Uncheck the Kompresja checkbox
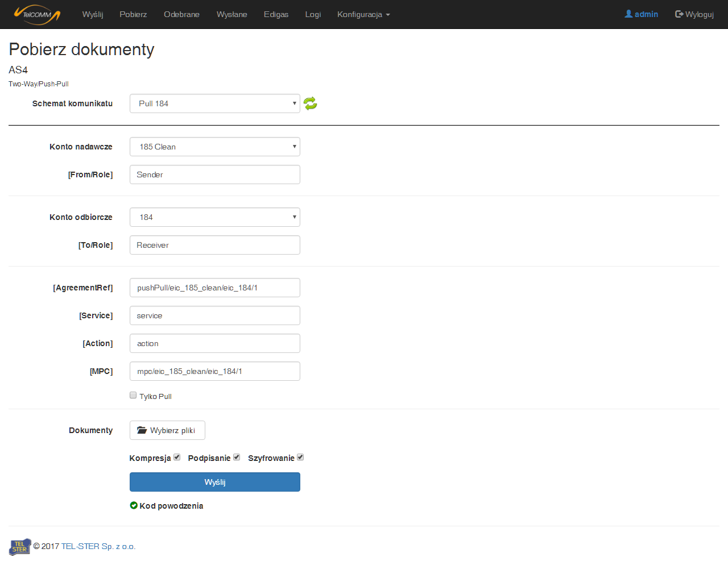Image resolution: width=728 pixels, height=582 pixels. (177, 457)
